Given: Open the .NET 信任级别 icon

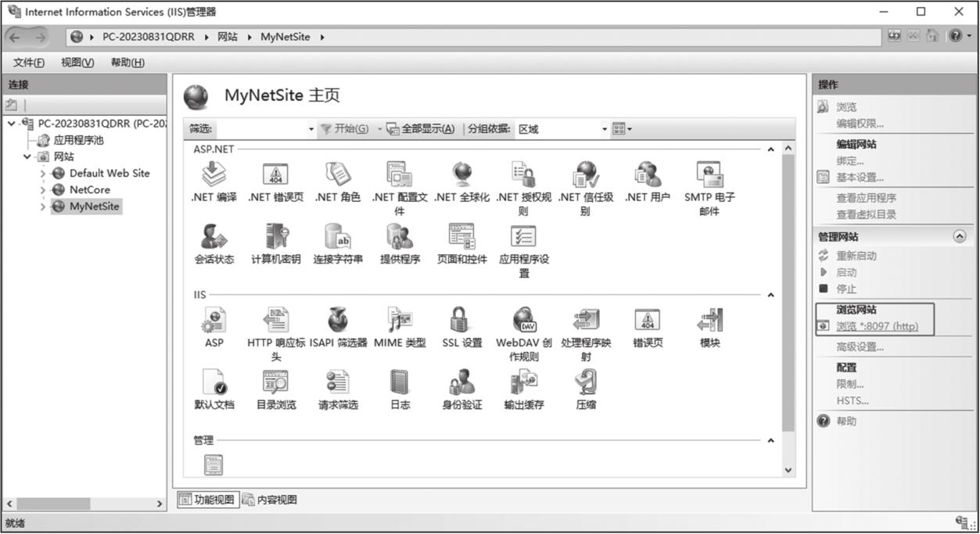Looking at the screenshot, I should (585, 174).
